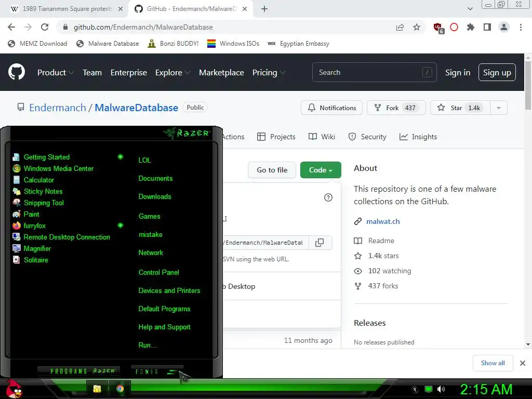Open Chrome three-dot menu
Viewport: 532px width, 399px height.
(521, 27)
